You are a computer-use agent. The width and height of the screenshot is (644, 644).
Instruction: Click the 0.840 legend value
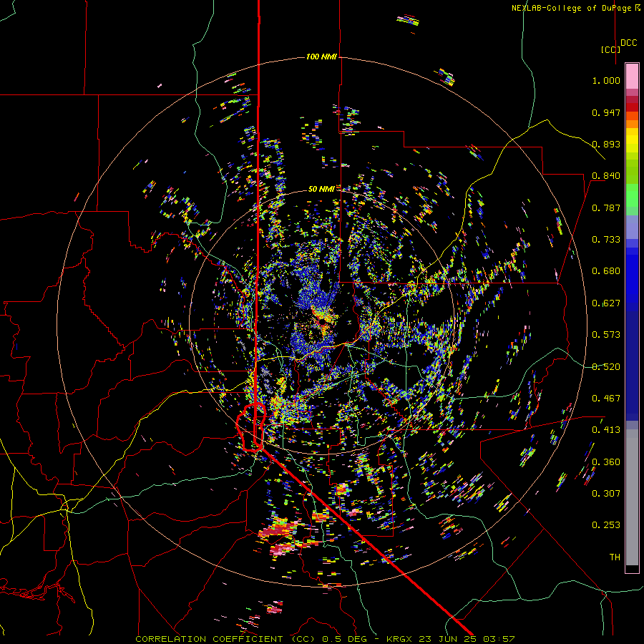606,176
